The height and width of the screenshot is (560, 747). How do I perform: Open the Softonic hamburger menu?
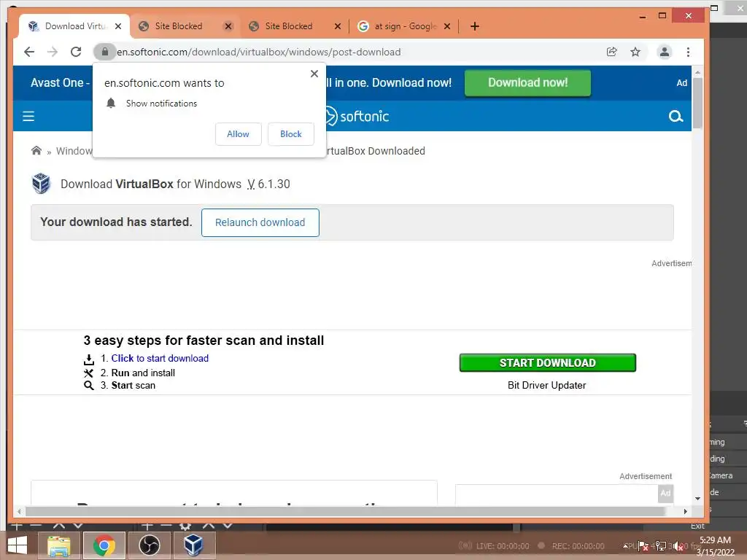[28, 116]
